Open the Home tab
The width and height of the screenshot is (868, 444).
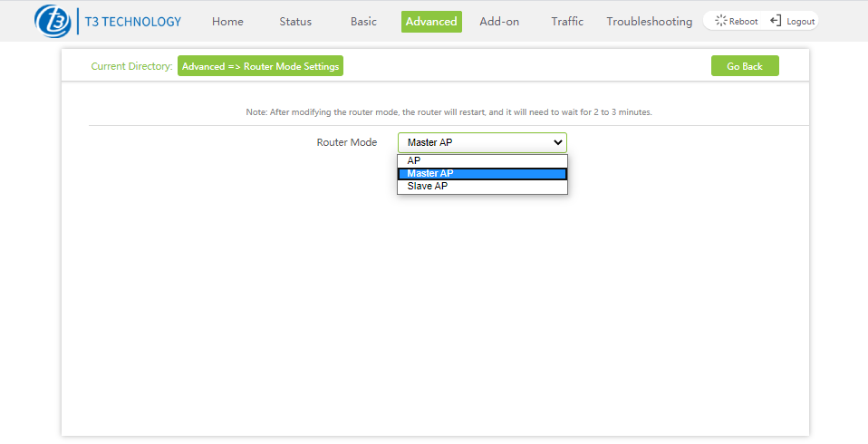pos(227,22)
